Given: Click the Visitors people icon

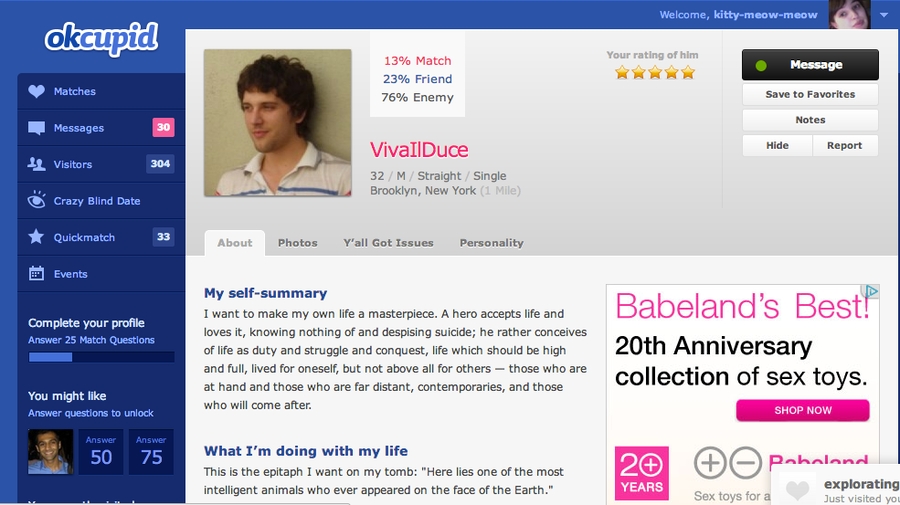Looking at the screenshot, I should [x=37, y=164].
